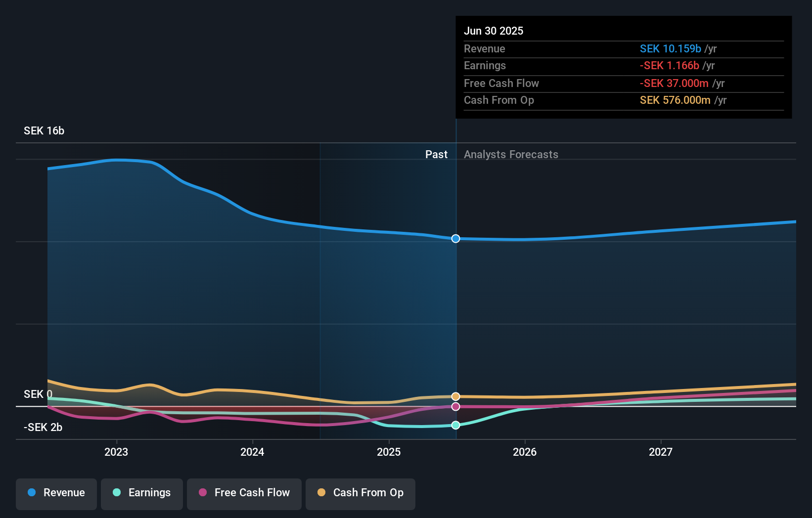The width and height of the screenshot is (812, 518).
Task: Click the SEK 10.159b Revenue value link
Action: tap(671, 48)
